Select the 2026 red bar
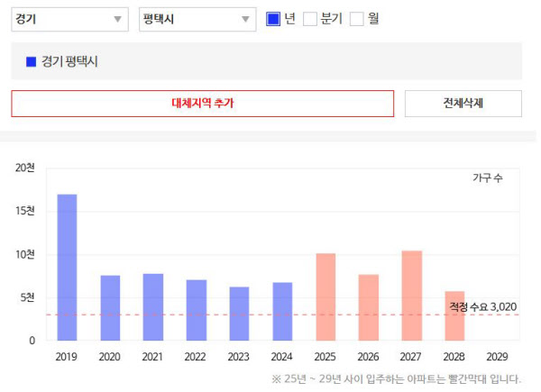The width and height of the screenshot is (541, 392). click(x=369, y=307)
